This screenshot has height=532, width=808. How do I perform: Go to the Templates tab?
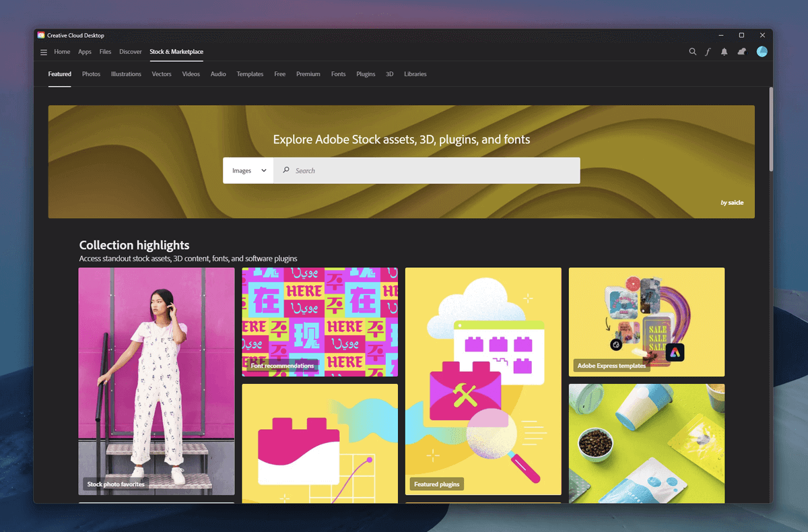point(250,74)
